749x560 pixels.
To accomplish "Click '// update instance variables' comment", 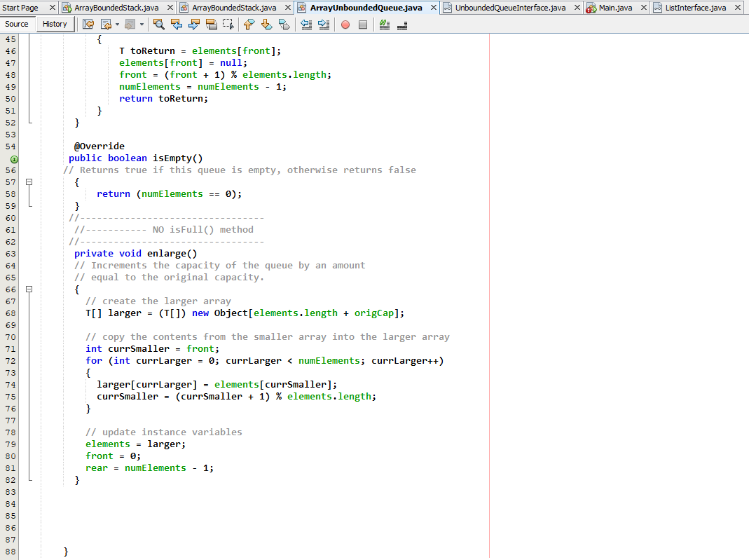I will [x=164, y=432].
